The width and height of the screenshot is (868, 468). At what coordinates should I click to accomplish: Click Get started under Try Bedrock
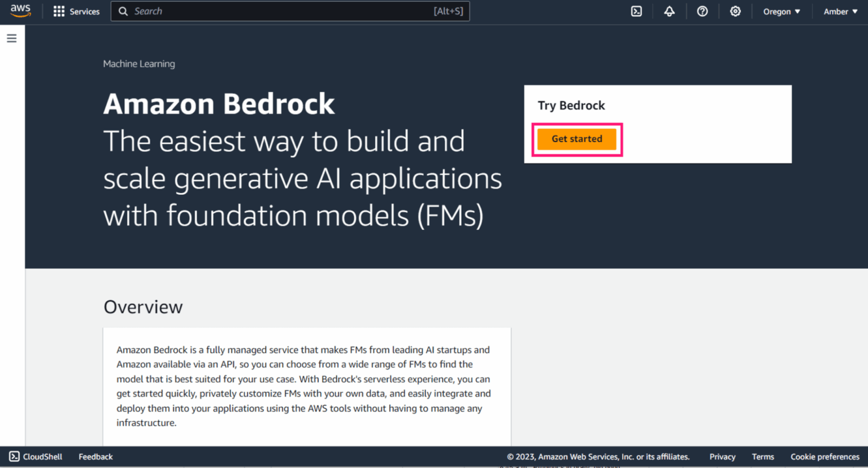pos(577,139)
